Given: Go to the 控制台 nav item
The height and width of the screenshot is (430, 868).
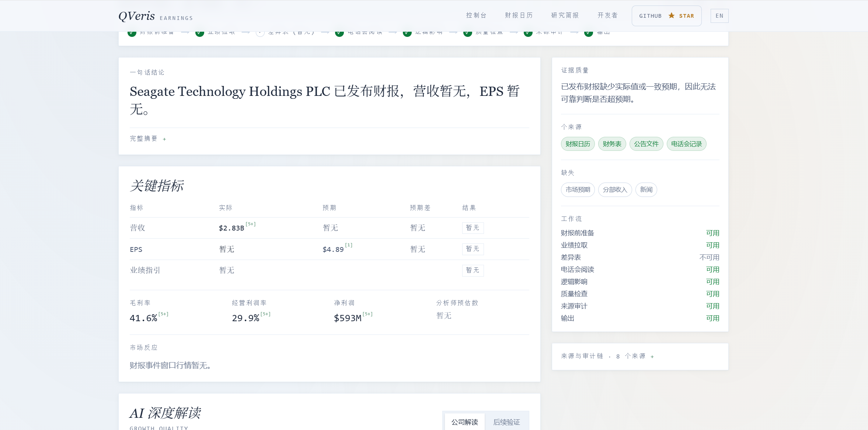Looking at the screenshot, I should 476,15.
